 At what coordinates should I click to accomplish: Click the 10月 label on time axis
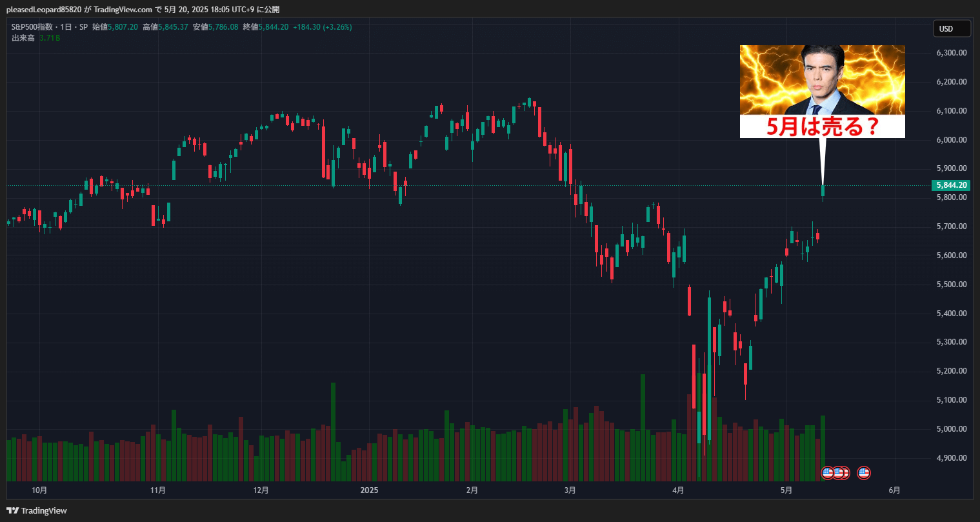click(39, 490)
